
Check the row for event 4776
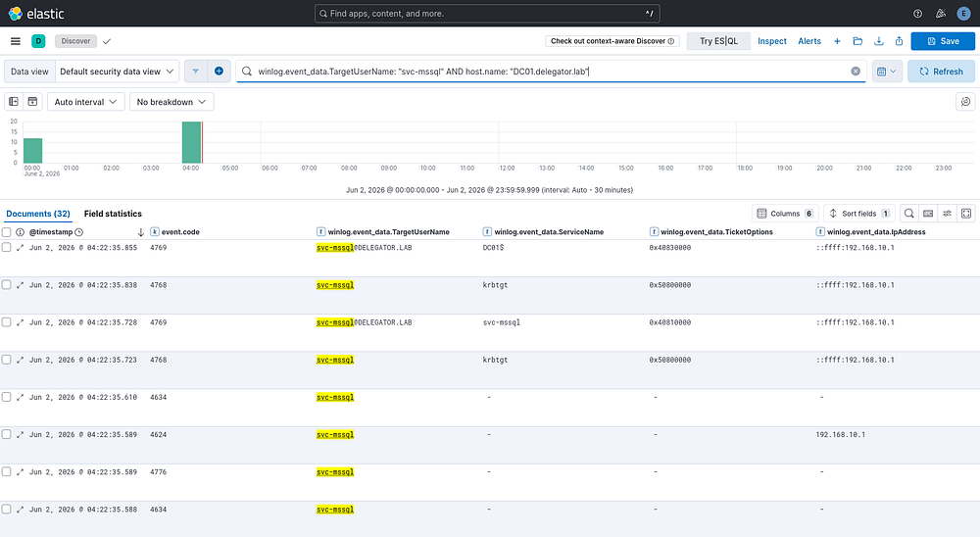[x=6, y=472]
